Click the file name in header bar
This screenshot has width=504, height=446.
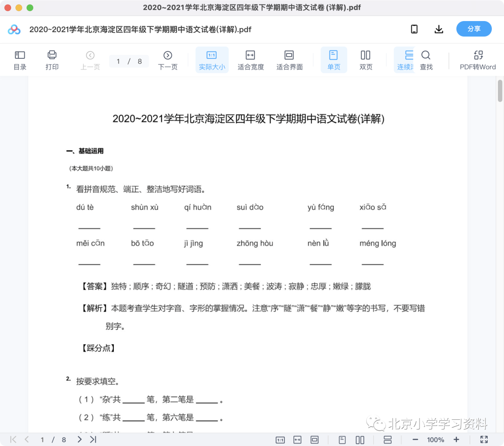pyautogui.click(x=140, y=29)
